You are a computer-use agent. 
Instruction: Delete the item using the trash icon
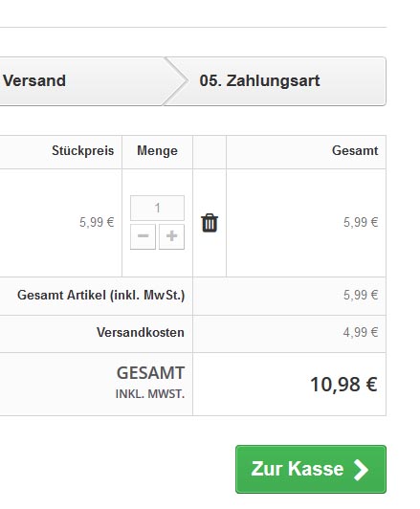[x=210, y=223]
